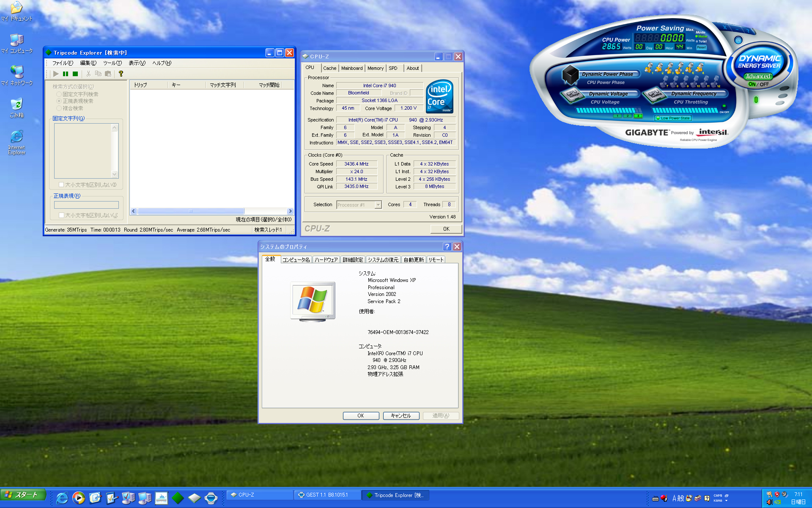Click the black Dynamic Power Phase cube
The image size is (812, 508).
pyautogui.click(x=570, y=75)
